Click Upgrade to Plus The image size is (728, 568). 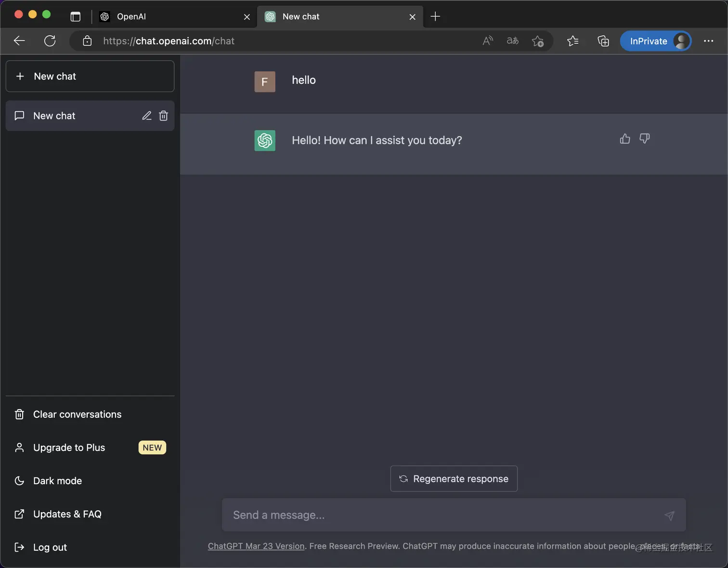[x=90, y=448]
